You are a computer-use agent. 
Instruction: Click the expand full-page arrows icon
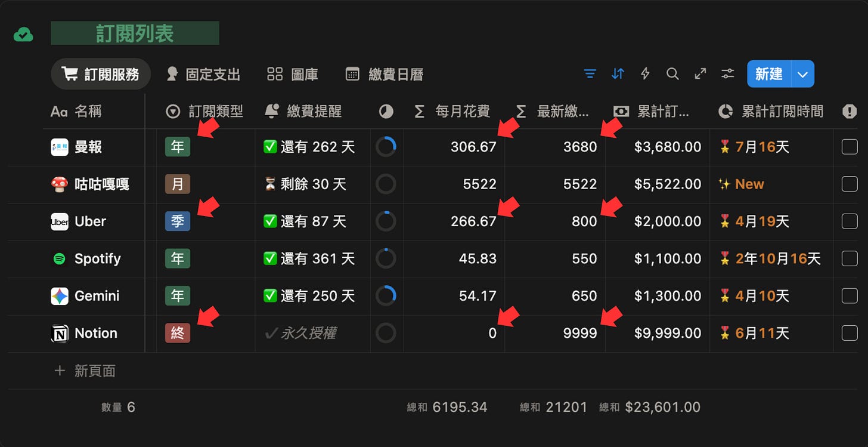pyautogui.click(x=700, y=74)
